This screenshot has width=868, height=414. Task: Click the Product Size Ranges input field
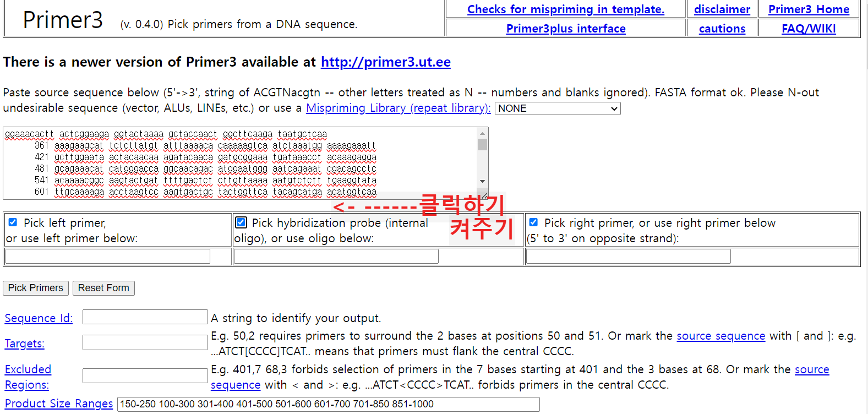(329, 404)
